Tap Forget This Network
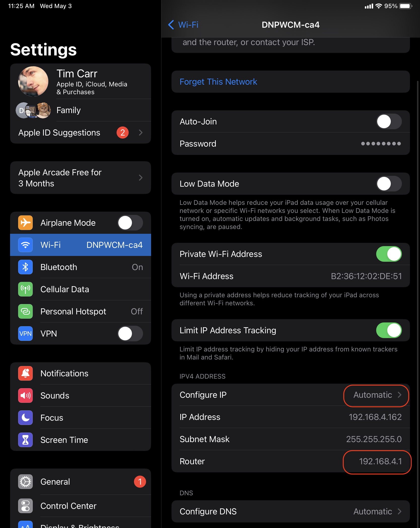The height and width of the screenshot is (528, 420). [218, 82]
